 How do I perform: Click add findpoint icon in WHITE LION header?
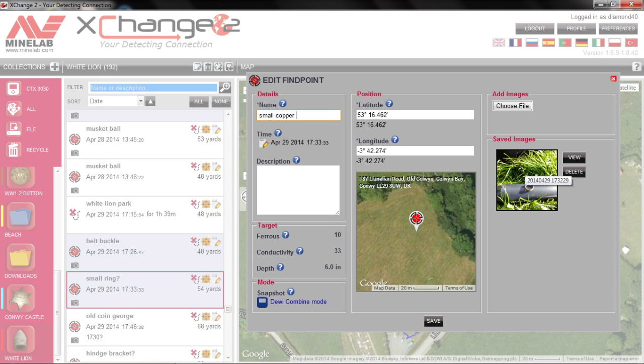[x=218, y=67]
